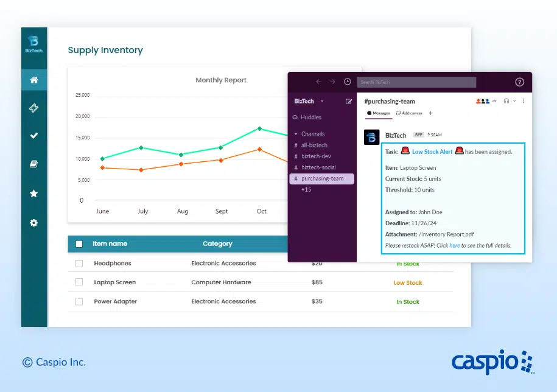Image resolution: width=557 pixels, height=392 pixels.
Task: Open the checkmark tasks icon in the sidebar
Action: pos(34,136)
